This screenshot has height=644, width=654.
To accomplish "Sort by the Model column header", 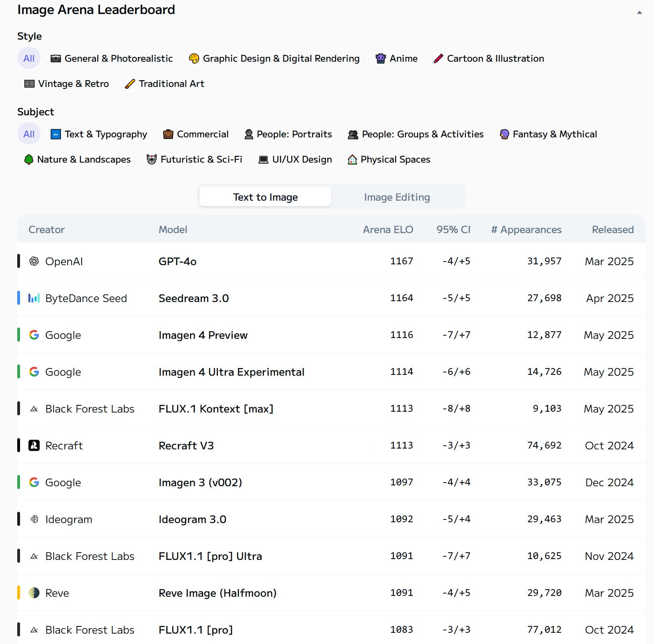I will (x=173, y=229).
